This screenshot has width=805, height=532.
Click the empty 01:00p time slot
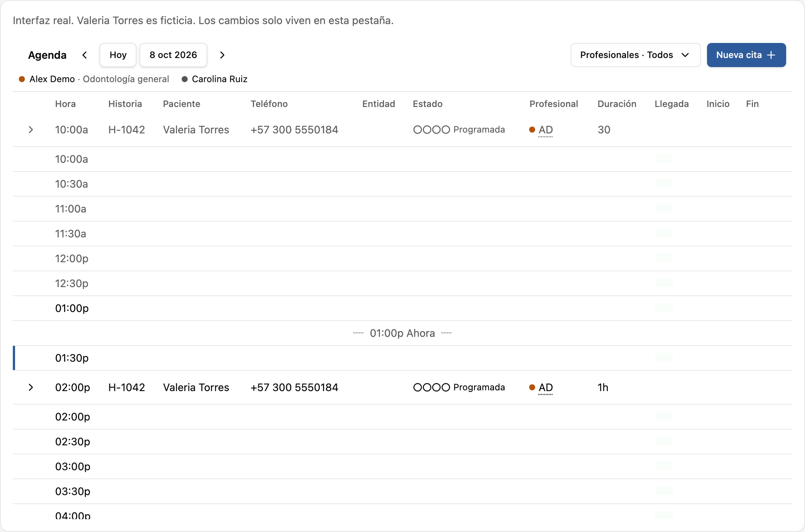402,308
